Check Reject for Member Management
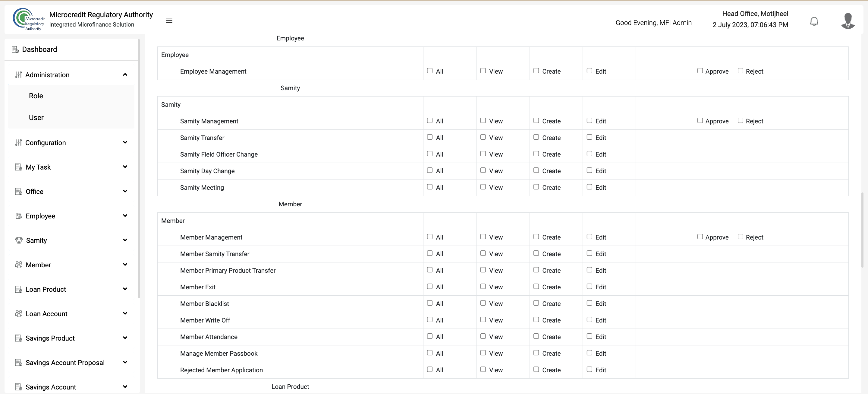Viewport: 868px width, 394px height. click(740, 237)
